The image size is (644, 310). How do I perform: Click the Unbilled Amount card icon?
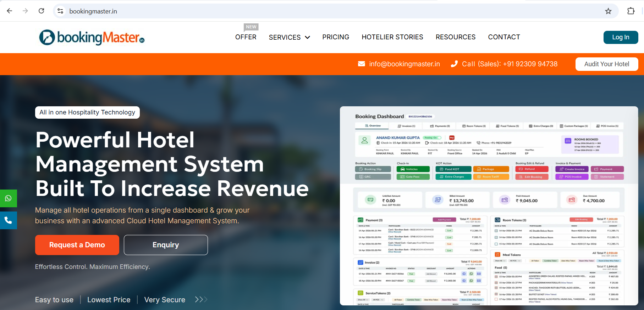pyautogui.click(x=370, y=200)
